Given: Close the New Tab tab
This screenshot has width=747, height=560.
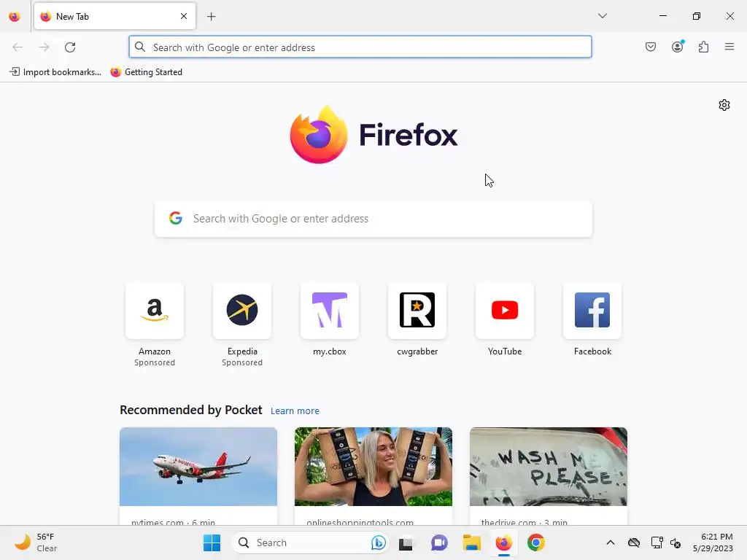Looking at the screenshot, I should [x=184, y=16].
